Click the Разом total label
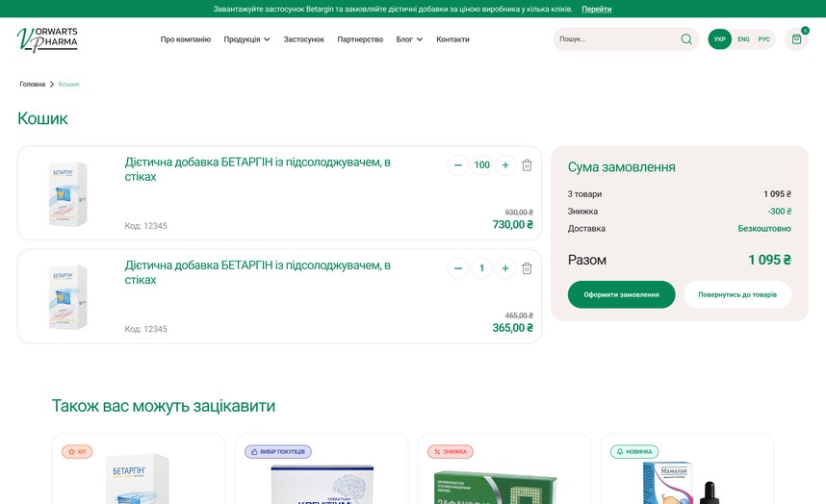This screenshot has height=504, width=826. [587, 260]
